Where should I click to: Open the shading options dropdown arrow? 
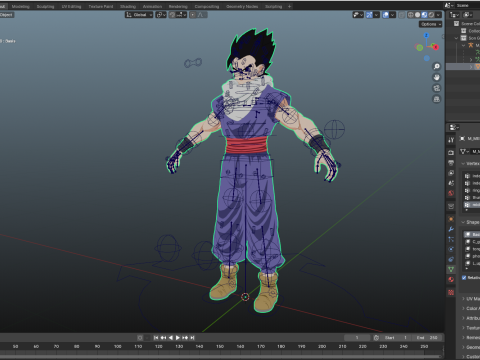(439, 15)
